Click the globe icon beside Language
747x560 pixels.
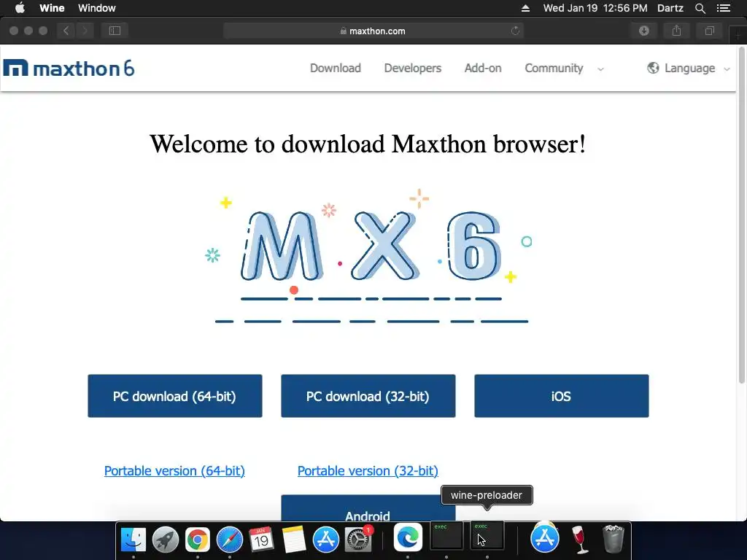(653, 68)
